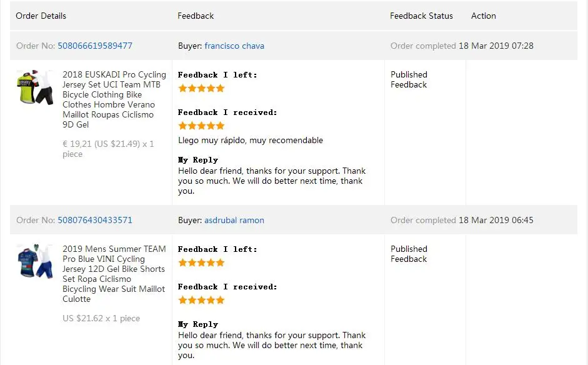The height and width of the screenshot is (365, 588).
Task: Click star rating under second Feedback I left
Action: tap(201, 262)
